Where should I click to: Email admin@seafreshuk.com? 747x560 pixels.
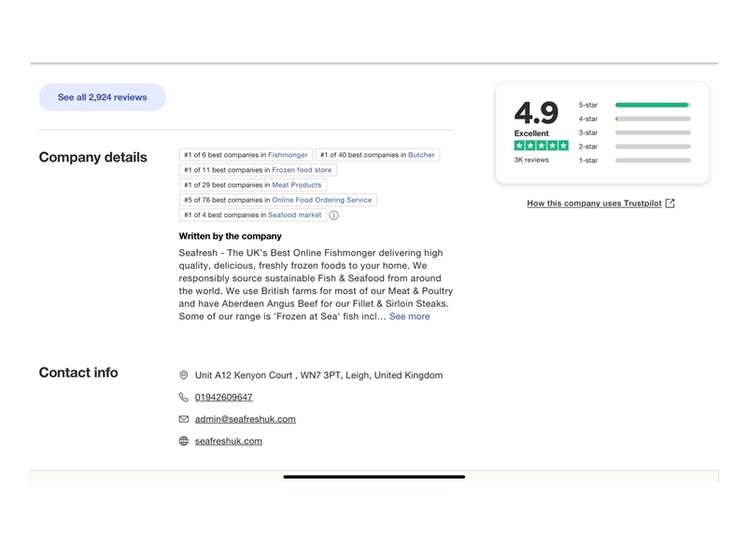click(x=245, y=419)
